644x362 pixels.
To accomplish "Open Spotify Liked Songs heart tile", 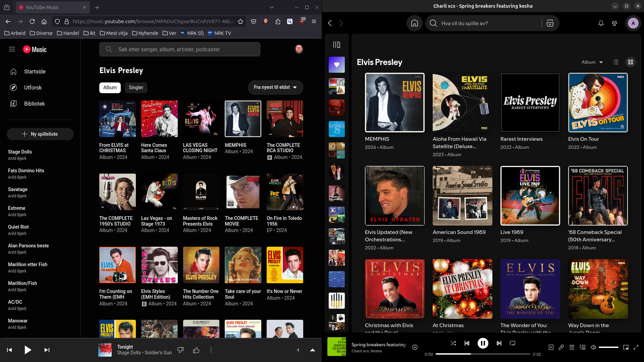I will coord(336,65).
